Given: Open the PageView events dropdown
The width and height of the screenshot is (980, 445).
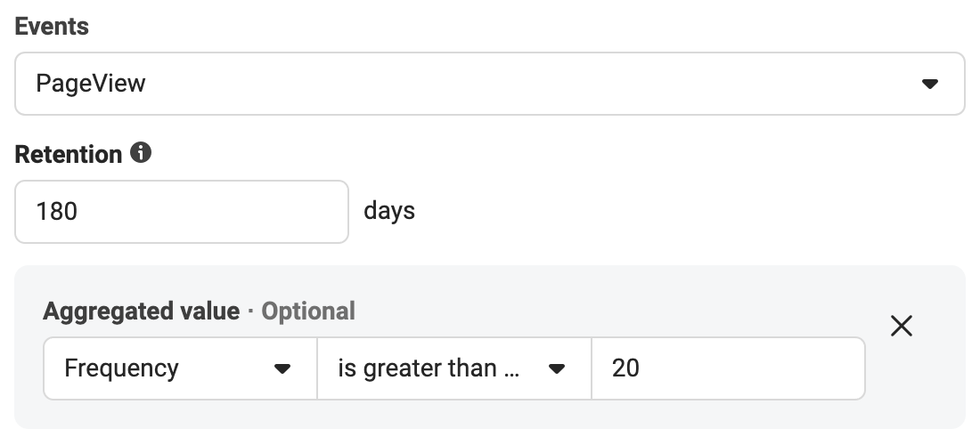Looking at the screenshot, I should [x=490, y=84].
